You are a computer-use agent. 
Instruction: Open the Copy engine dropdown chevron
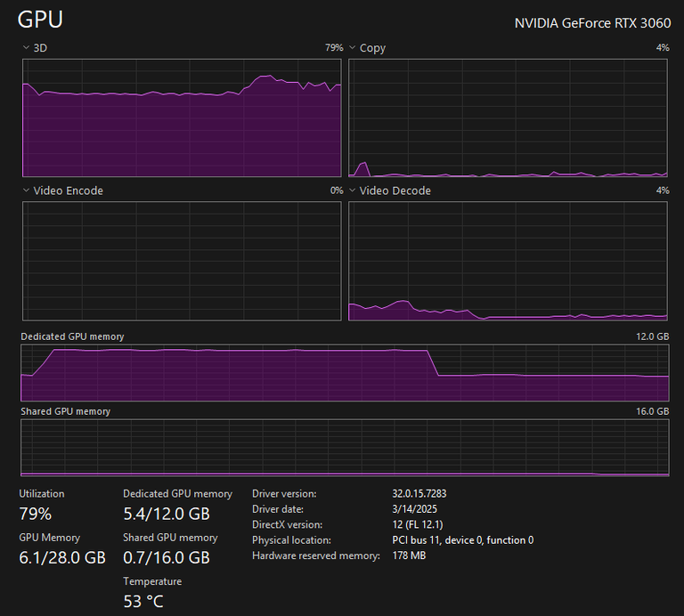[353, 47]
